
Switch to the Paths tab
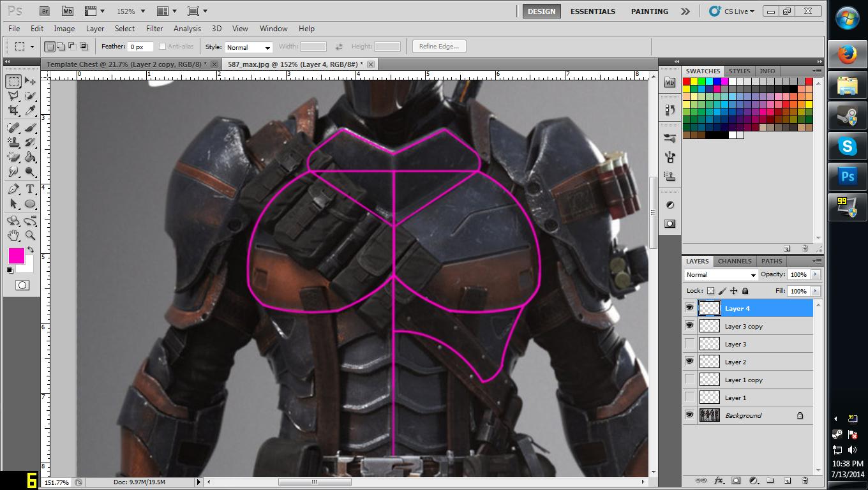[x=771, y=261]
